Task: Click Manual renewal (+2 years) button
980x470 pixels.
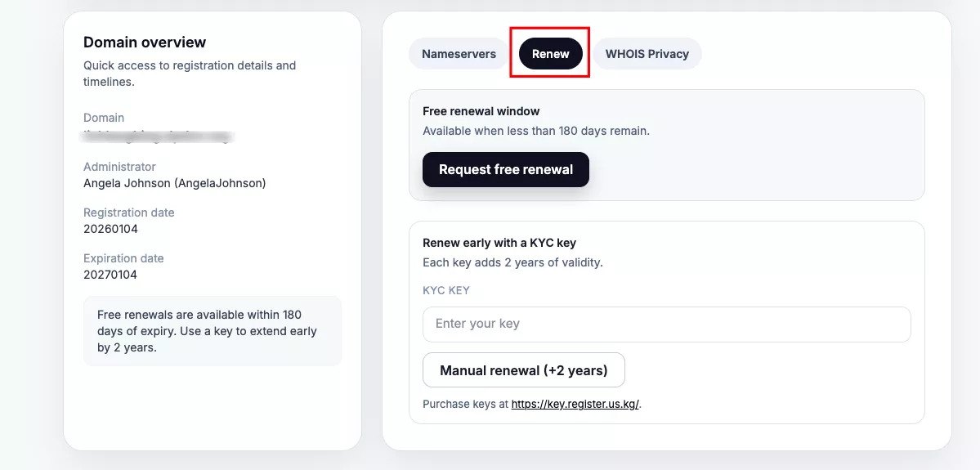Action: (523, 370)
